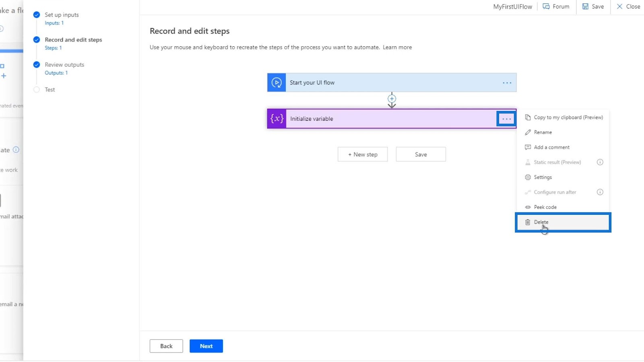Click the + New step button
Viewport: 644px width, 362px height.
tap(363, 154)
